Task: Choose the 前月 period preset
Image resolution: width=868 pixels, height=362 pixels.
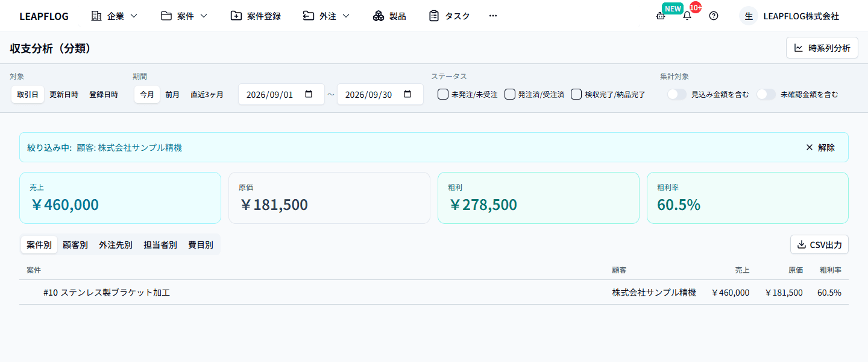Action: click(x=172, y=94)
